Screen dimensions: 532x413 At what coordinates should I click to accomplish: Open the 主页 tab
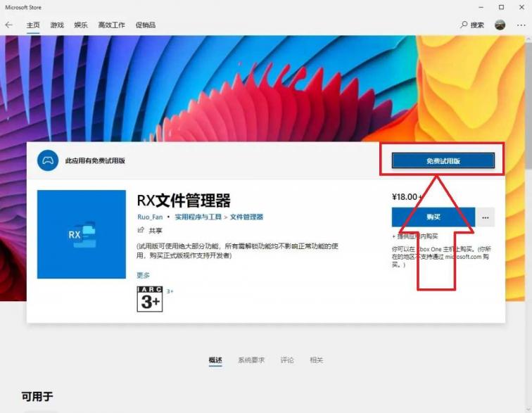point(33,25)
